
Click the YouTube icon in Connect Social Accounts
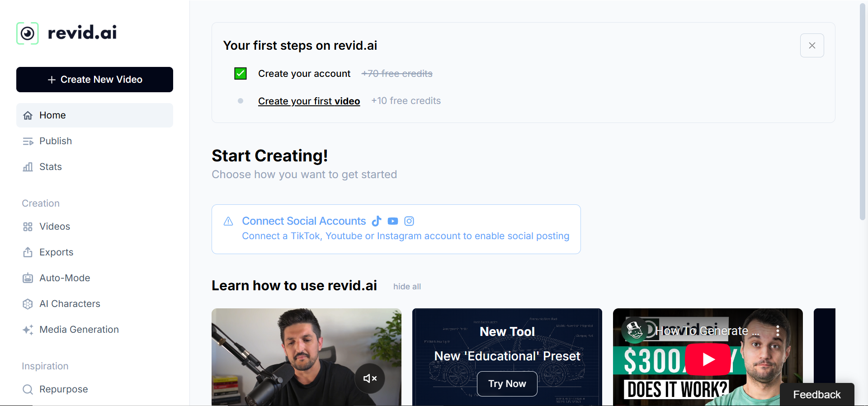393,221
